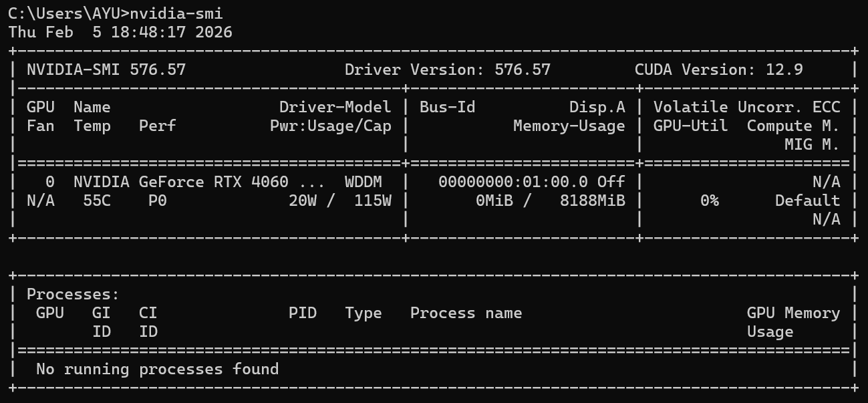Click the 'Memory-Usage' column header

coord(569,126)
